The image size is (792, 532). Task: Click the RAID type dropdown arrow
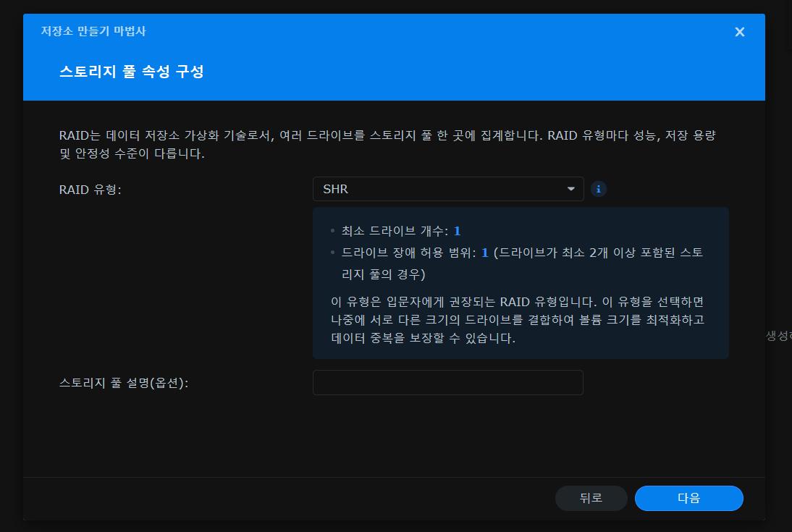click(x=571, y=190)
